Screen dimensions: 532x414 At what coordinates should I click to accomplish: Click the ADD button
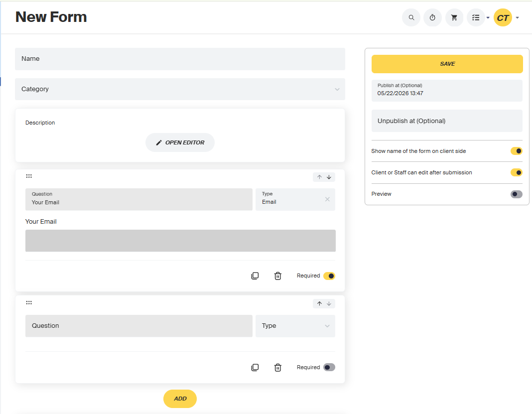pos(180,399)
